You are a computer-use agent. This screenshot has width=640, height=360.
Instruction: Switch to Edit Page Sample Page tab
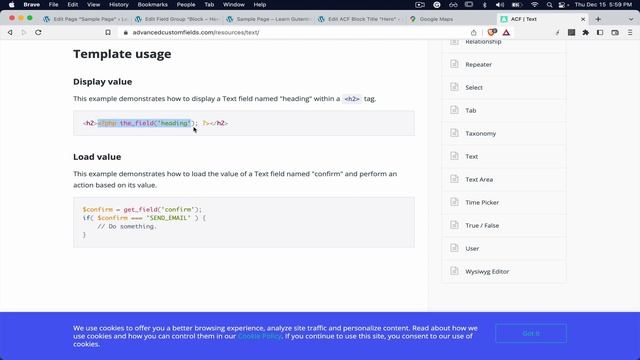coord(86,19)
